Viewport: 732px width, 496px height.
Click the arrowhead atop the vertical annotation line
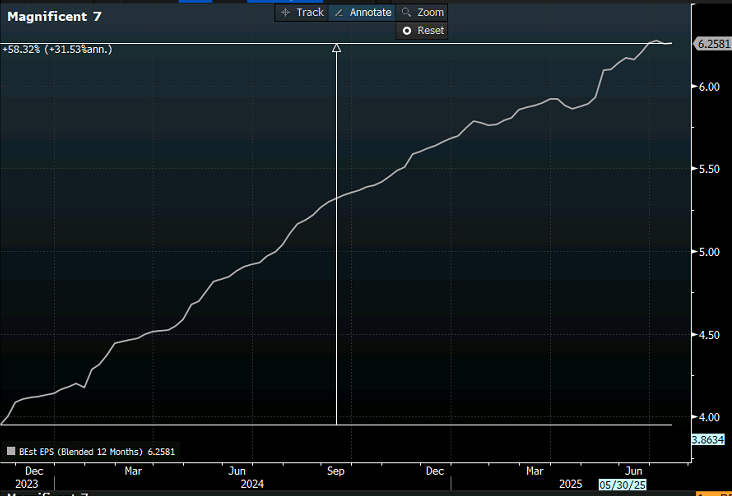tap(336, 48)
